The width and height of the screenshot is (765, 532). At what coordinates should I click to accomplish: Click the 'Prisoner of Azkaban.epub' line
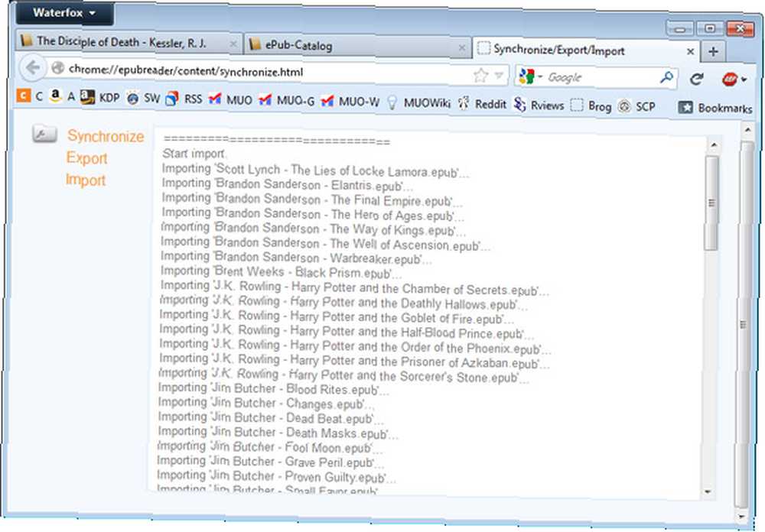click(x=354, y=362)
